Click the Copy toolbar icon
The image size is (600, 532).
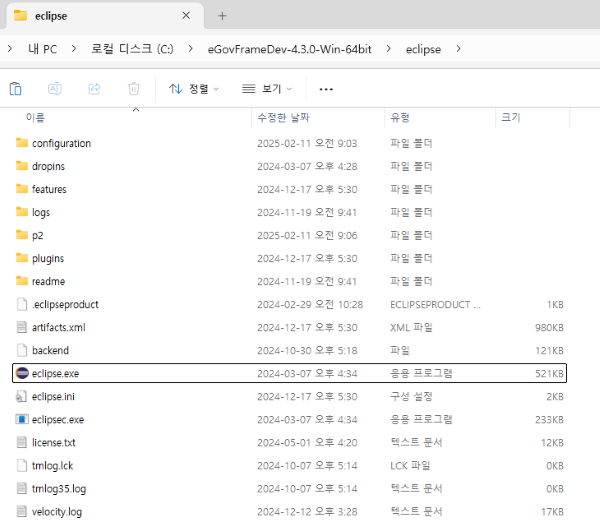pyautogui.click(x=16, y=89)
